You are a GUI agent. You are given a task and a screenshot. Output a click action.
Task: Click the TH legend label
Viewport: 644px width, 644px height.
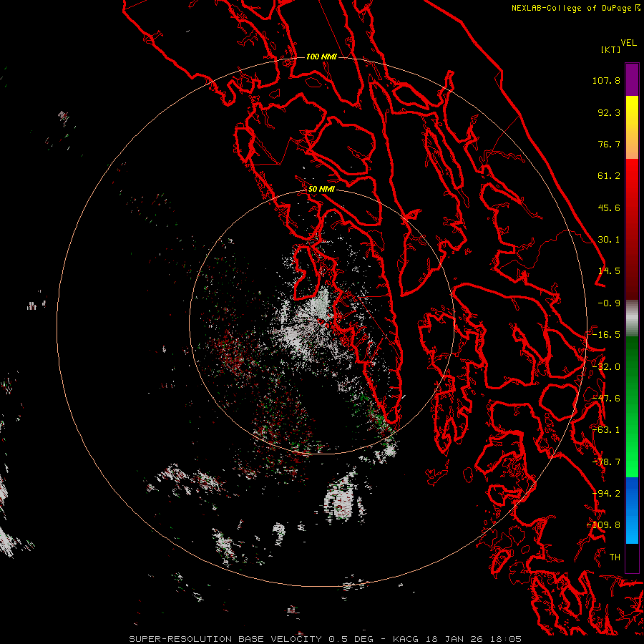(x=615, y=557)
